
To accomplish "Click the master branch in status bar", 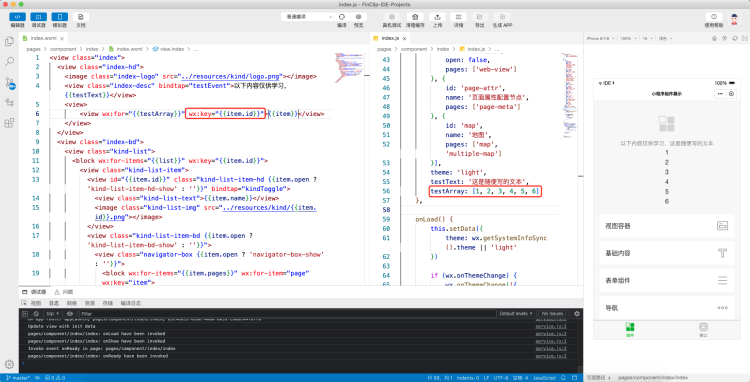I will pyautogui.click(x=18, y=378).
